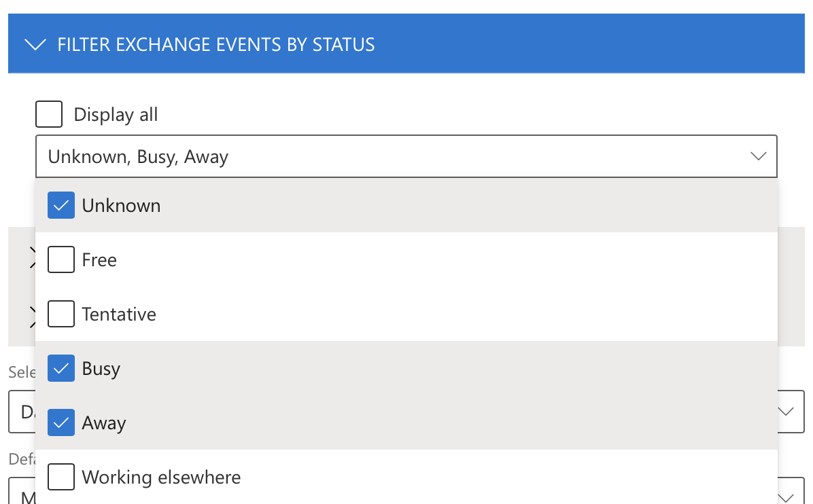This screenshot has height=504, width=813.
Task: Tick the Free status checkbox
Action: 61,259
